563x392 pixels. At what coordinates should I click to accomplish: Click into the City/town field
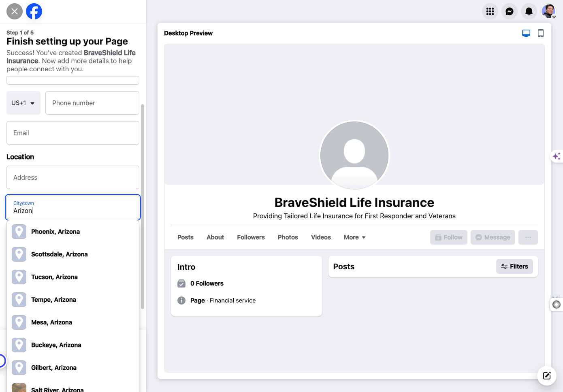pyautogui.click(x=73, y=207)
